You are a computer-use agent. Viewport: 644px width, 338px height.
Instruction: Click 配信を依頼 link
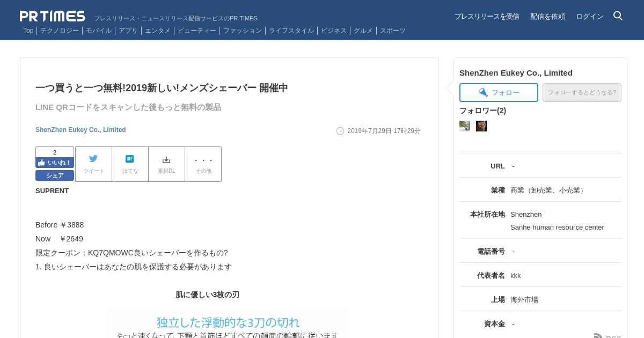tap(547, 17)
